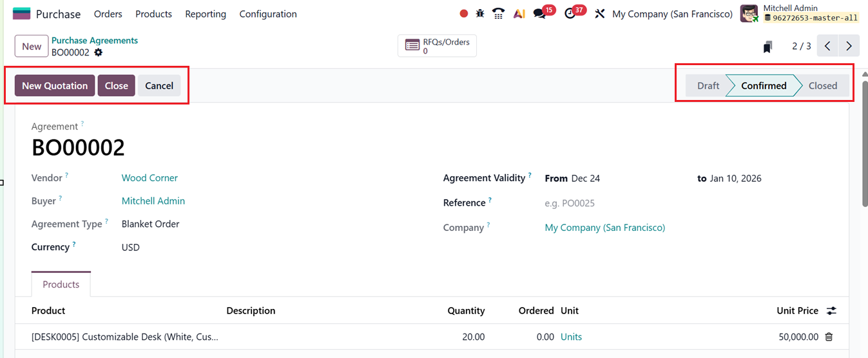Open the My Company (San Francisco) switcher
The height and width of the screenshot is (358, 868).
pos(672,14)
